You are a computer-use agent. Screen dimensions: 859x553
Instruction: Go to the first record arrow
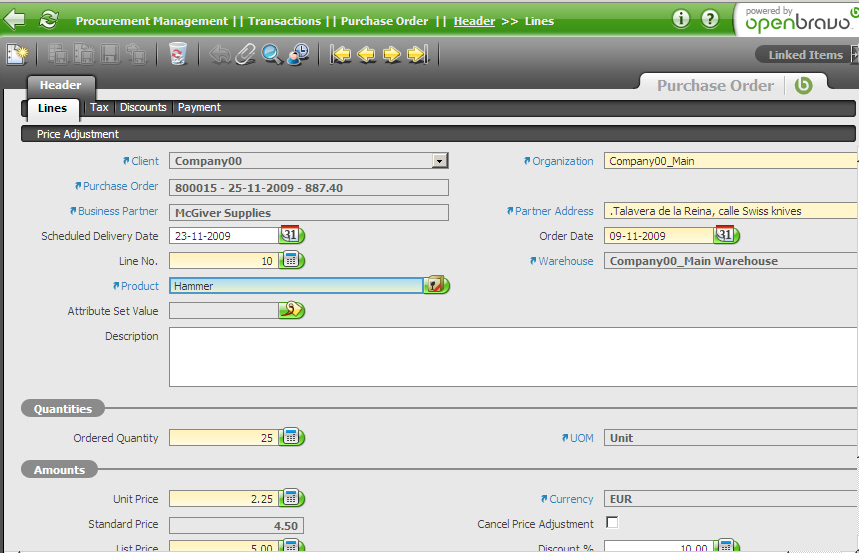point(340,54)
